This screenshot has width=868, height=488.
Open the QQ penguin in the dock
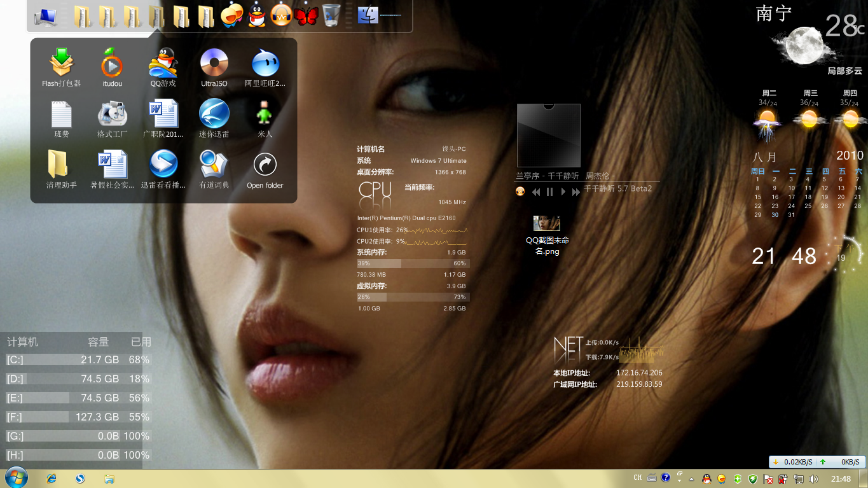coord(257,15)
